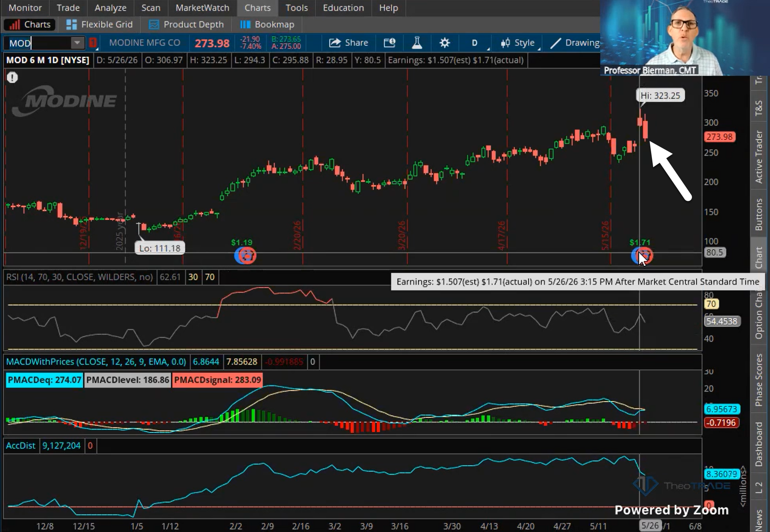This screenshot has height=532, width=770.
Task: Open the Help tab
Action: (x=389, y=8)
